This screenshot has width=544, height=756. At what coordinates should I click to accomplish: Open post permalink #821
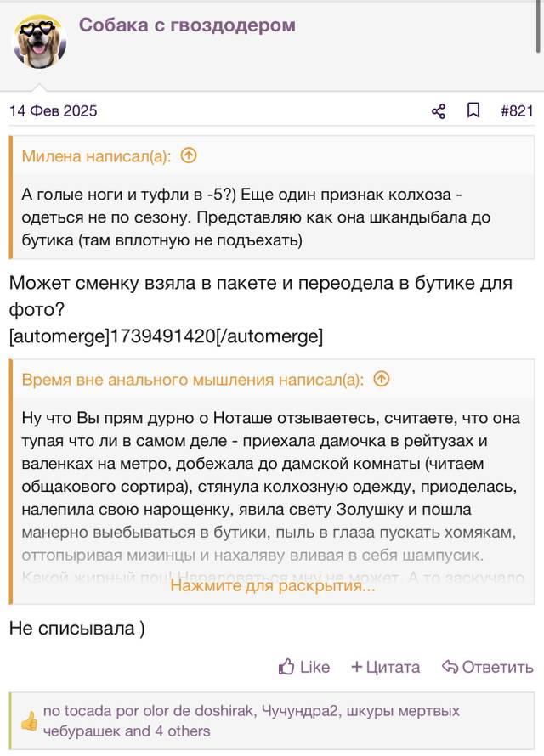tap(517, 111)
